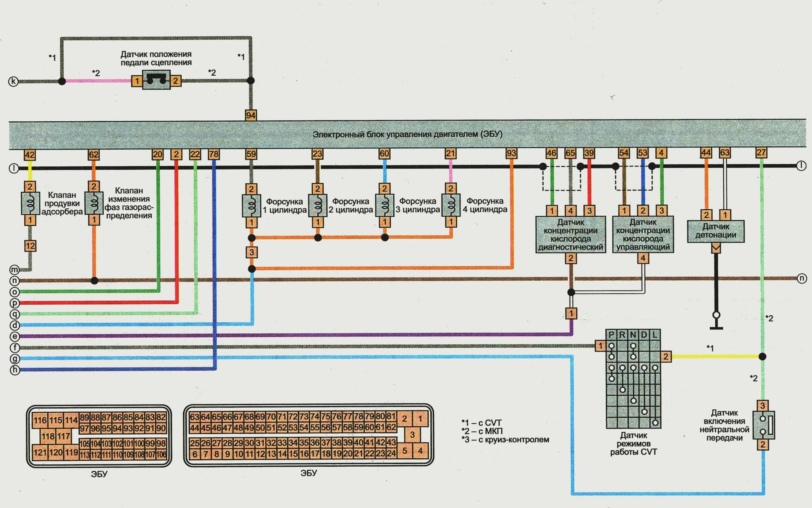Click ECU pin 22 terminal
Viewport: 812px width, 508px height.
point(195,154)
